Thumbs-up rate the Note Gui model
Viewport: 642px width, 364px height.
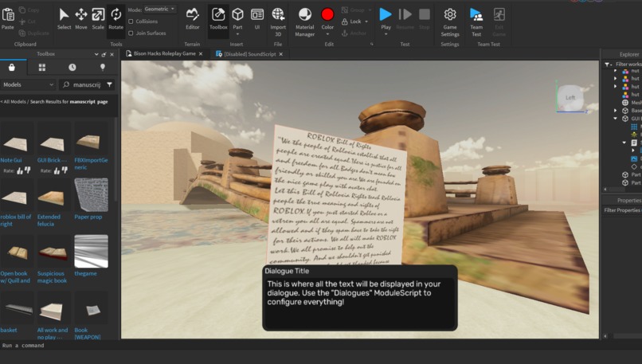(x=20, y=170)
